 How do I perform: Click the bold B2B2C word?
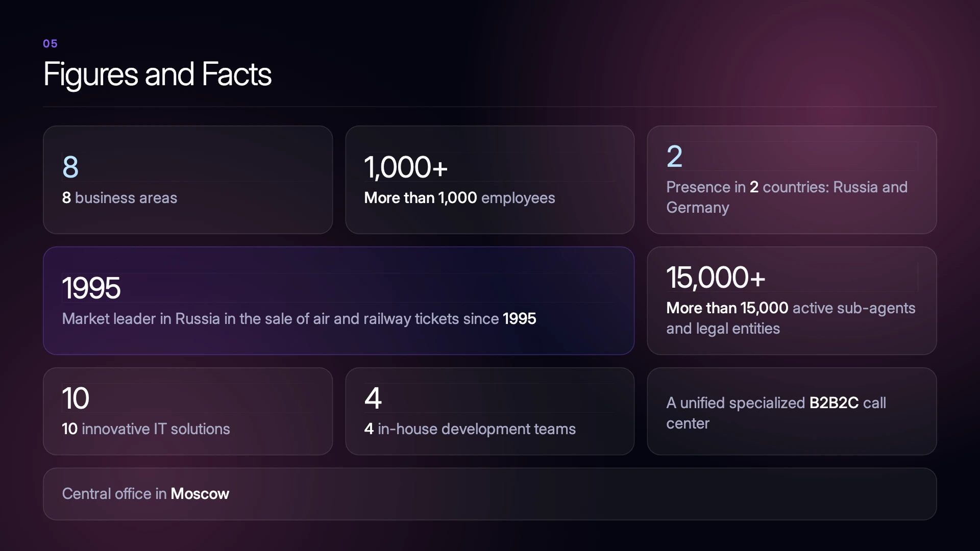(834, 403)
